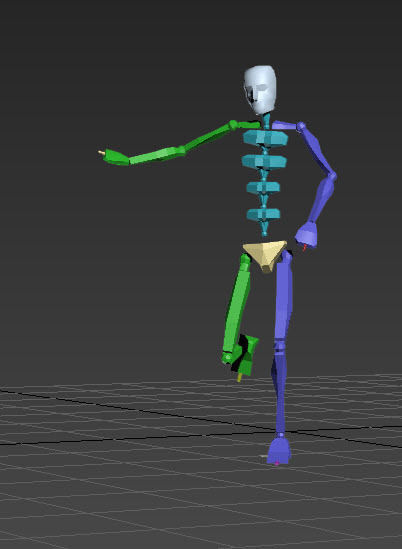
Task: Select the green hand of the biped
Action: 116,157
